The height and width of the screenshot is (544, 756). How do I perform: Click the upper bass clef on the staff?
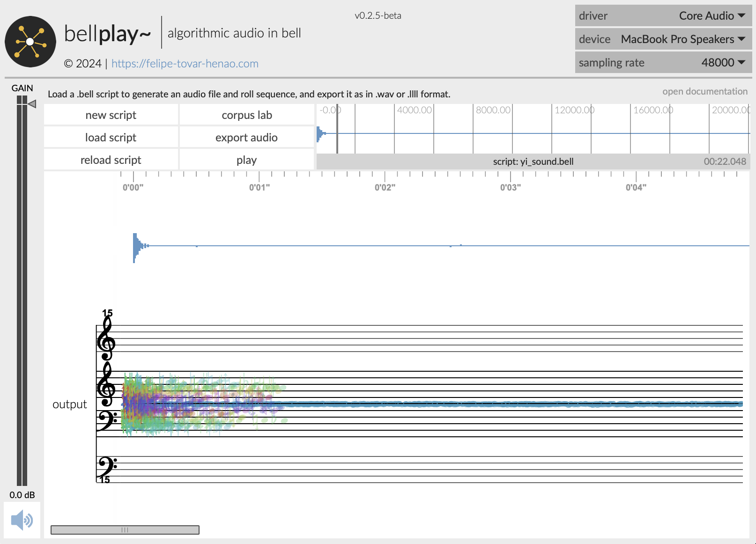(x=107, y=420)
